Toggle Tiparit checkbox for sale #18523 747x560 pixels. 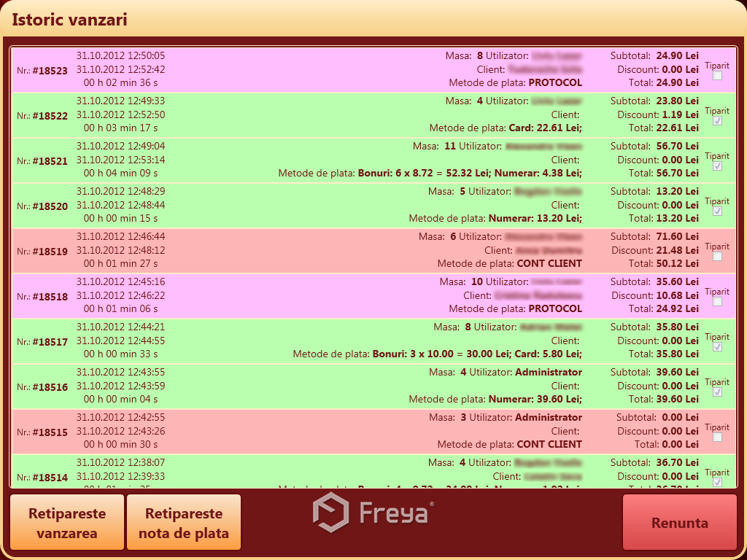pos(717,76)
